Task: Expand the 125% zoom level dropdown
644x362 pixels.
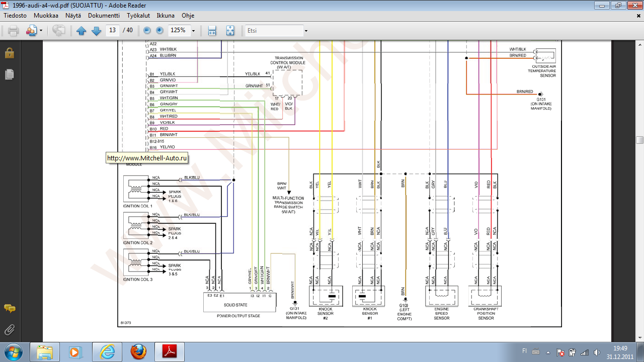Action: tap(193, 31)
